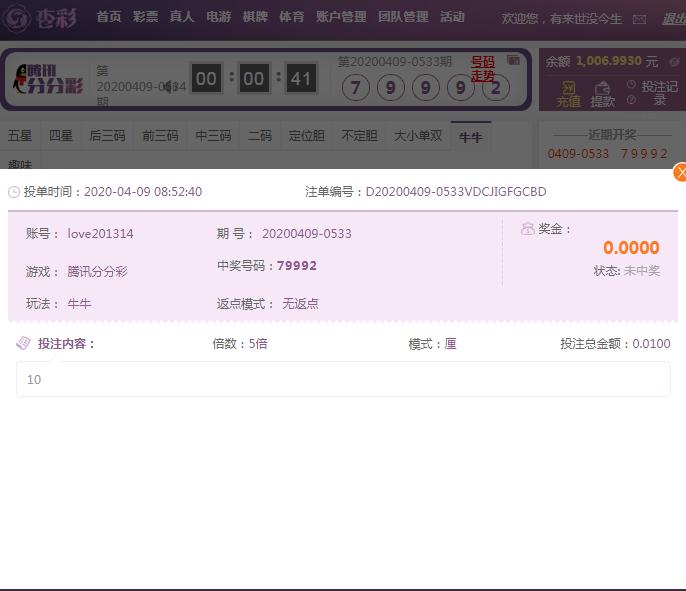Click the 奖金 prize icon
This screenshot has height=591, width=686.
pyautogui.click(x=528, y=228)
